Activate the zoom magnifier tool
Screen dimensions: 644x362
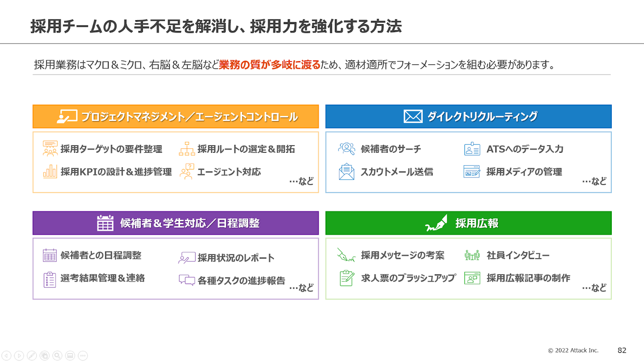[x=57, y=356]
